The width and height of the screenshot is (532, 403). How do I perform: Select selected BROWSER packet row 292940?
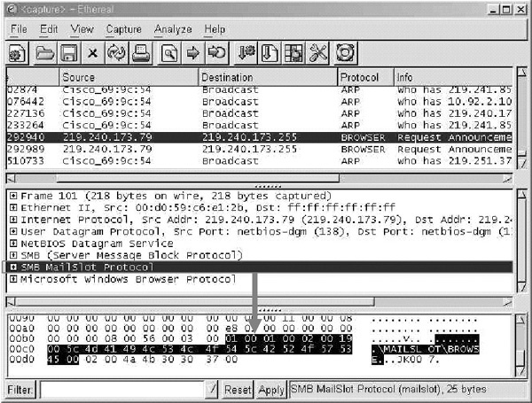coord(259,137)
